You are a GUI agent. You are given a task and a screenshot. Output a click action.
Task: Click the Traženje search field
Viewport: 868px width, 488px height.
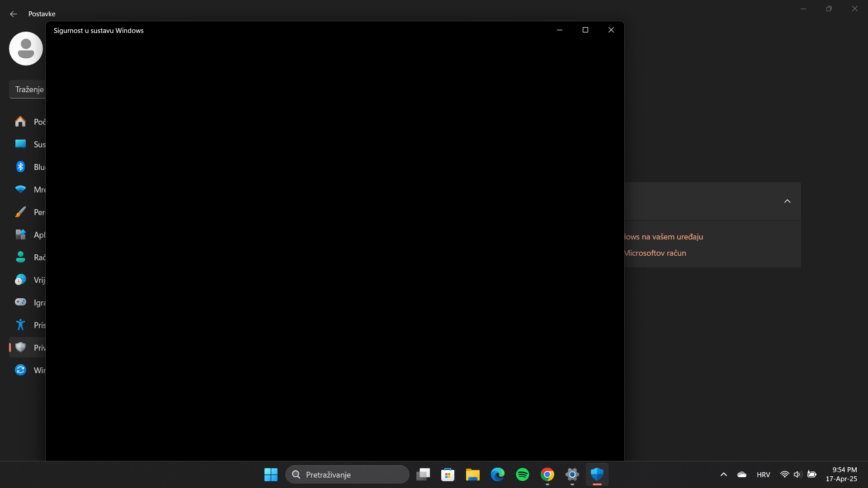(x=28, y=89)
